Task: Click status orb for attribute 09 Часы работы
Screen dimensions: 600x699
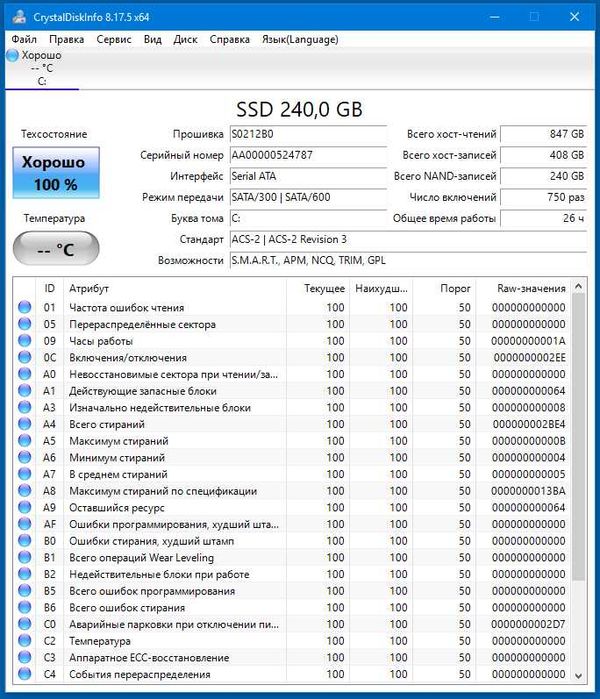Action: (x=25, y=341)
